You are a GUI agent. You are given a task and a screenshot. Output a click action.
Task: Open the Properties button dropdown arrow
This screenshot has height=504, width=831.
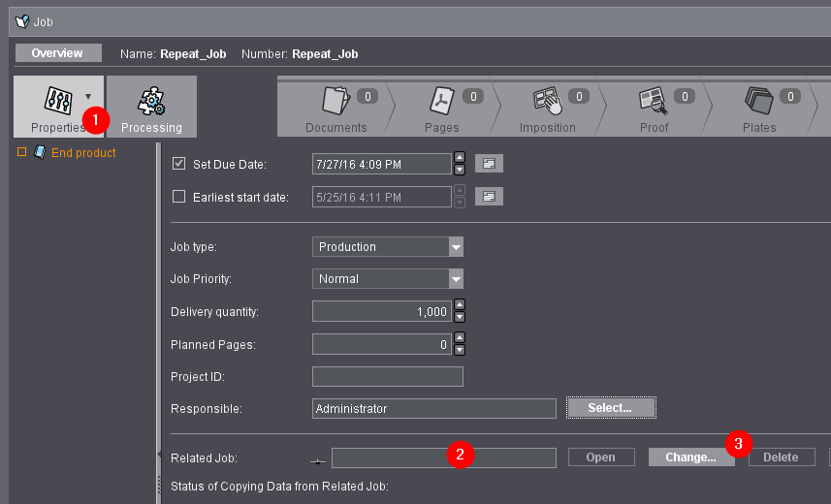[88, 96]
